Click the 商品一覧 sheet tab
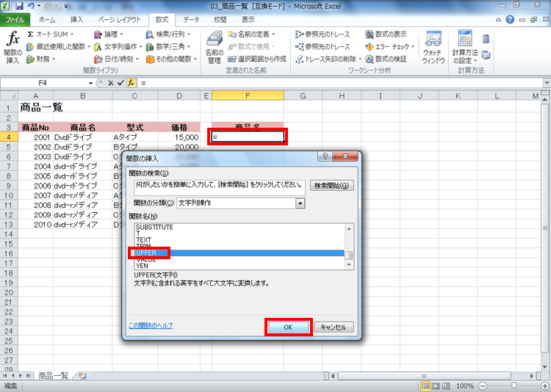The image size is (551, 392). click(x=53, y=376)
